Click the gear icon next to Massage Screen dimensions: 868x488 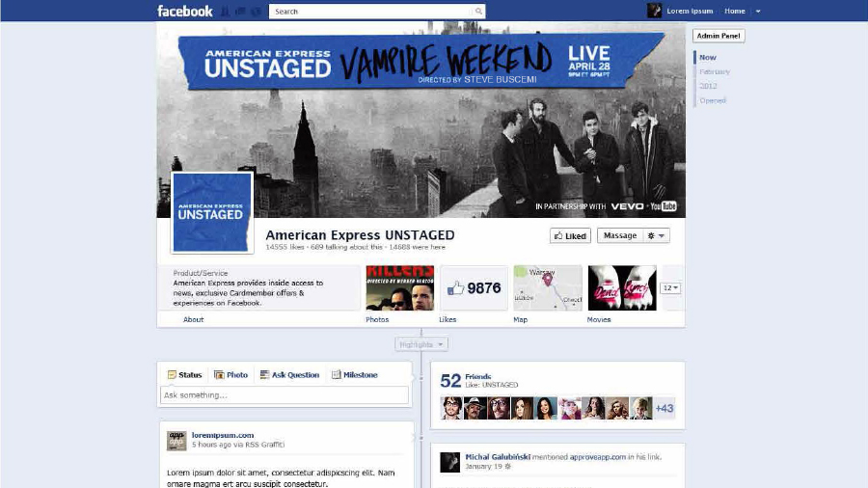point(651,235)
